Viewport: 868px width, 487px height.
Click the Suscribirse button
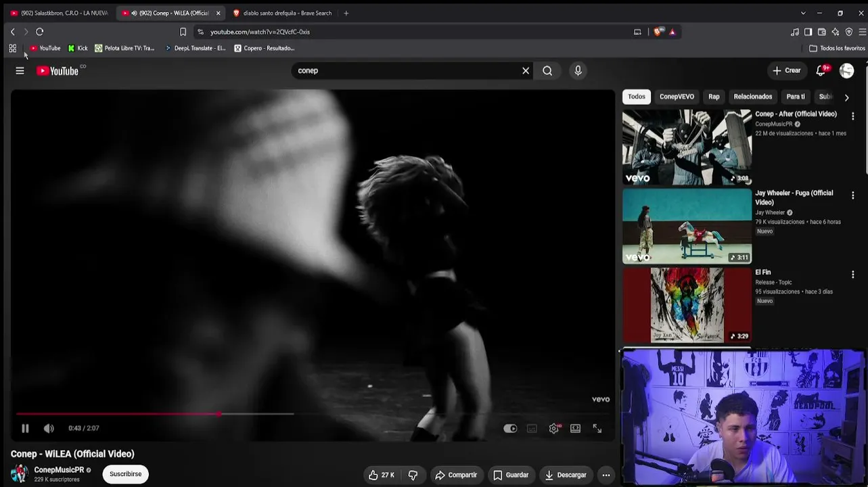126,474
